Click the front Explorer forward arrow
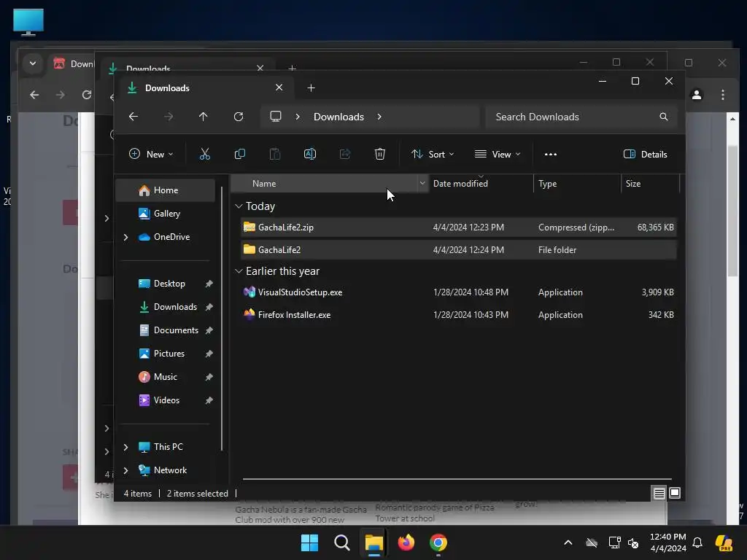 (169, 117)
